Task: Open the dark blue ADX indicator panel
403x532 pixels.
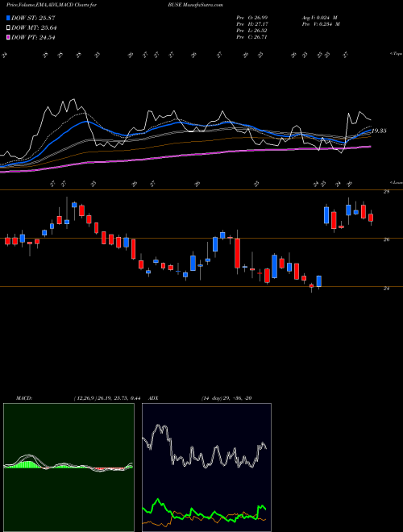Action: 206,468
